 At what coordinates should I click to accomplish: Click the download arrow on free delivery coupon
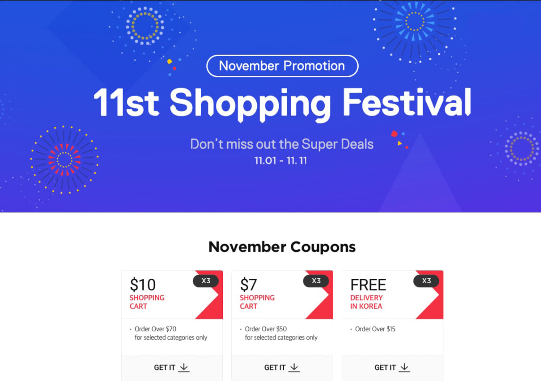pyautogui.click(x=404, y=367)
